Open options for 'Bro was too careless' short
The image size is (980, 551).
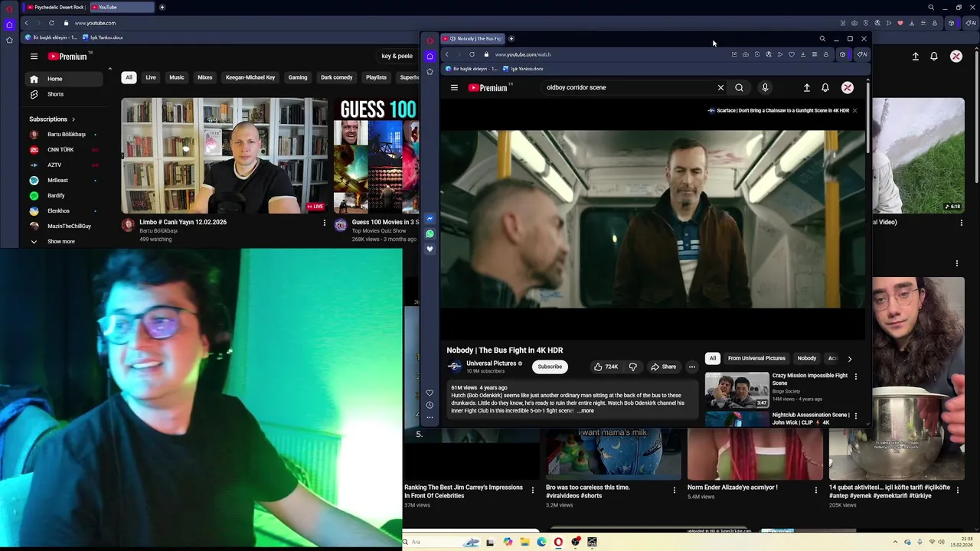pos(675,490)
